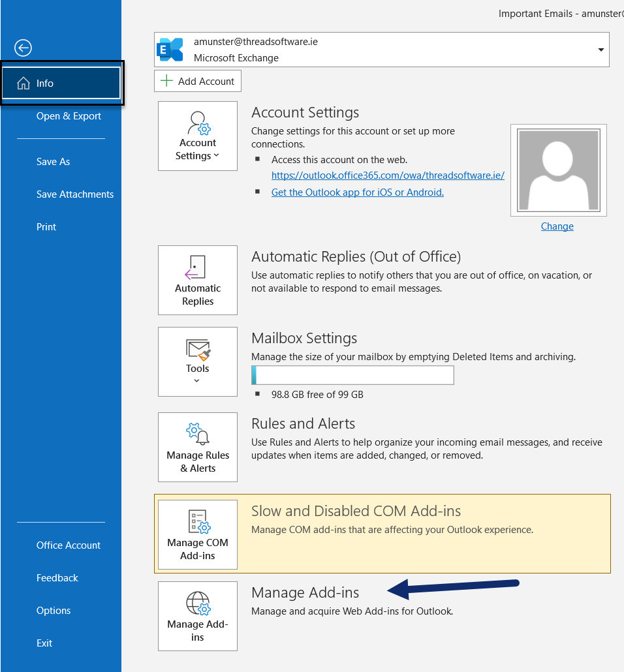Click the Microsoft Exchange account logo
The image size is (624, 672).
(x=170, y=50)
